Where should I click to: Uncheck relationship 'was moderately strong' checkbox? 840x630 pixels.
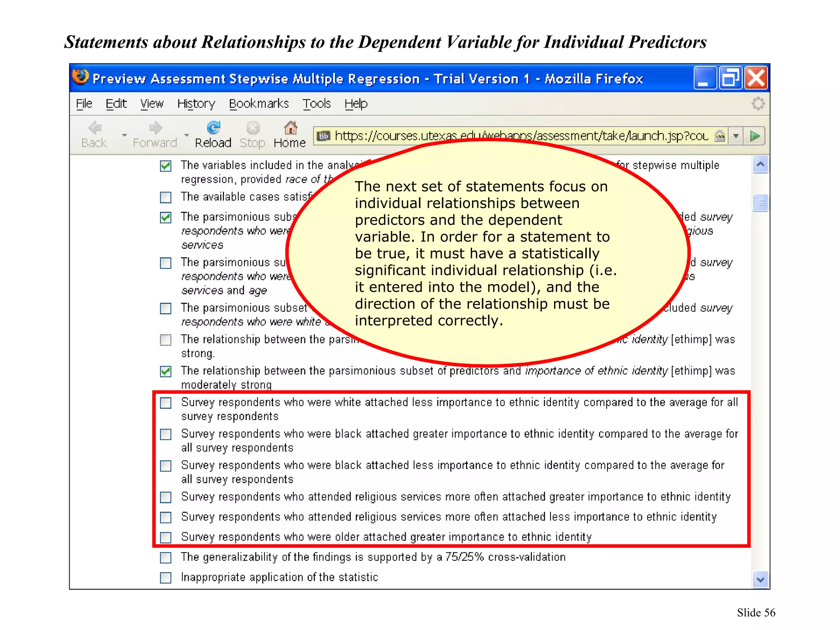(x=166, y=372)
